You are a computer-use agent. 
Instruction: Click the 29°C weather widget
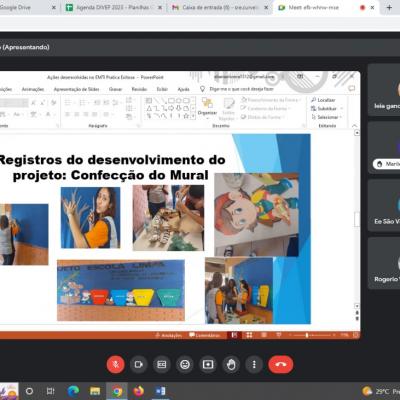pos(381,391)
